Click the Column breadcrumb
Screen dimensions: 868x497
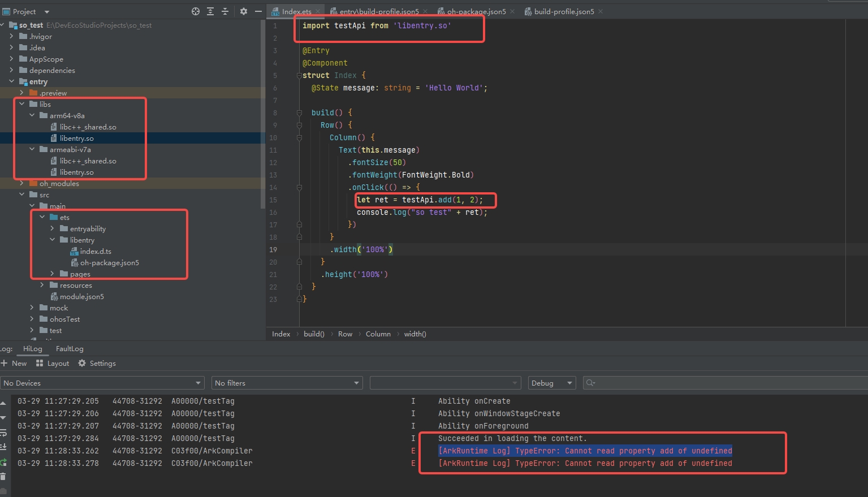pos(378,334)
